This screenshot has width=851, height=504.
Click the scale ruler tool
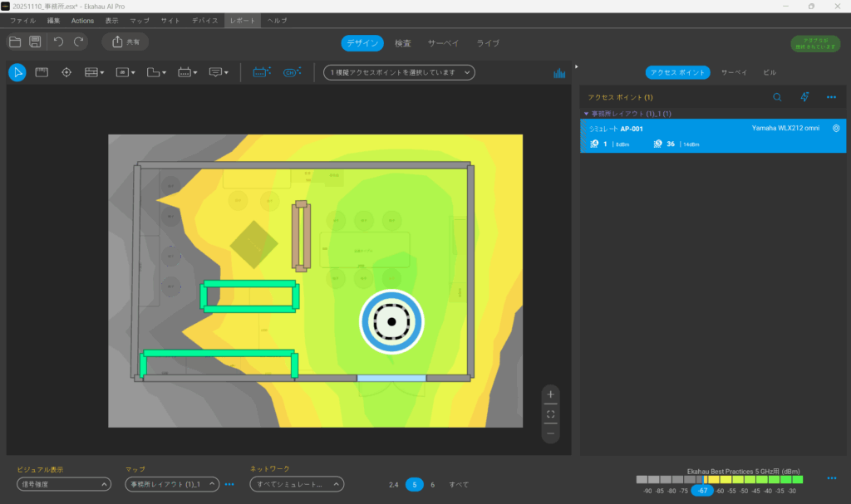pyautogui.click(x=42, y=72)
